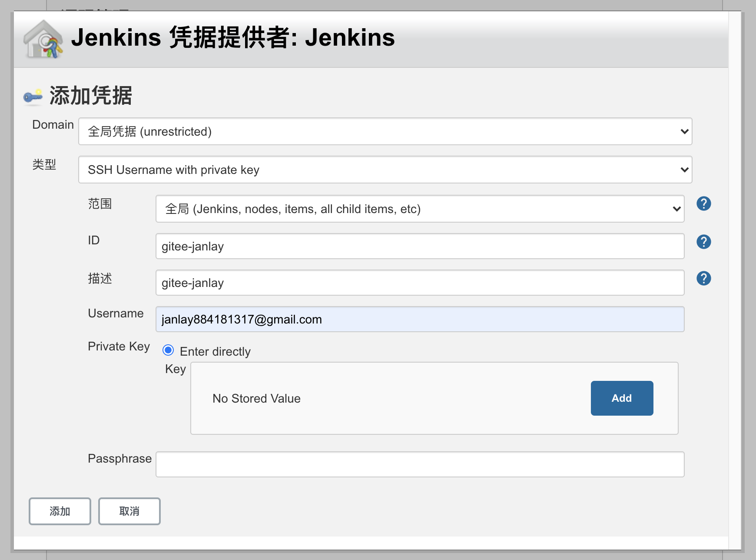756x560 pixels.
Task: Open the Domain dropdown 全局凭据 (unrestricted)
Action: coord(385,131)
